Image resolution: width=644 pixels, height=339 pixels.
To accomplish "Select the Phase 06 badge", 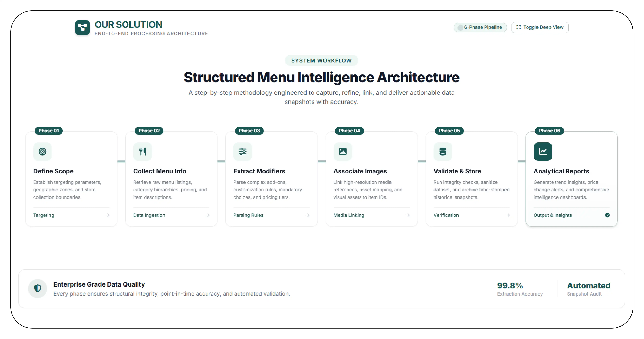I will coord(550,131).
